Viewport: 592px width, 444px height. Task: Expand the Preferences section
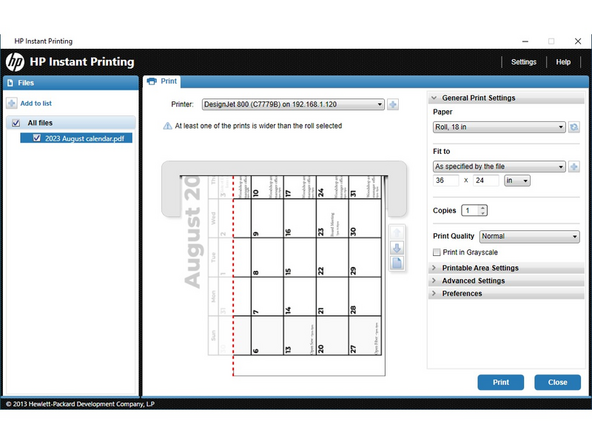click(x=506, y=293)
